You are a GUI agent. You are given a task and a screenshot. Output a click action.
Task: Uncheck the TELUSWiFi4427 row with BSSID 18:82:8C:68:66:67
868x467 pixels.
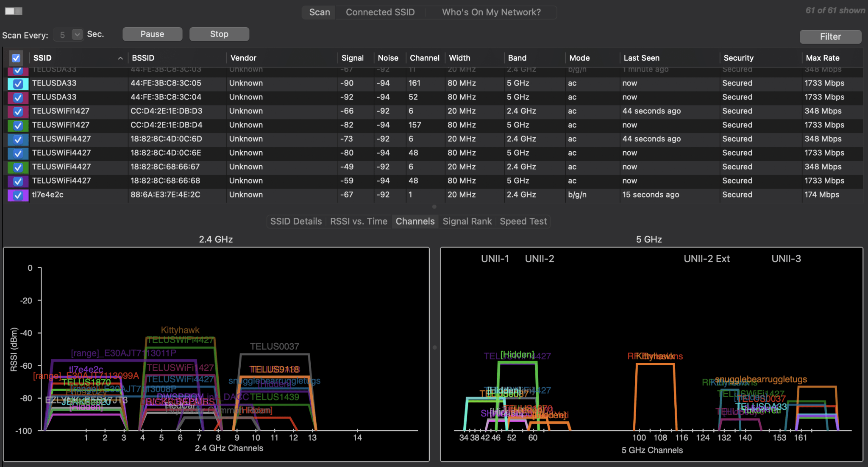tap(18, 167)
